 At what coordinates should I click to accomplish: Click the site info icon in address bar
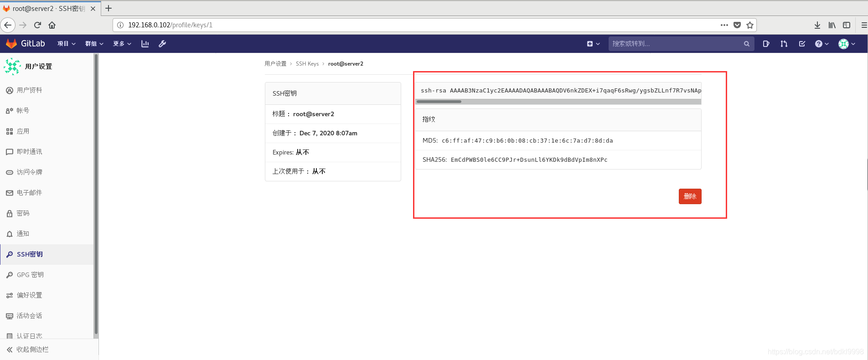[x=120, y=25]
